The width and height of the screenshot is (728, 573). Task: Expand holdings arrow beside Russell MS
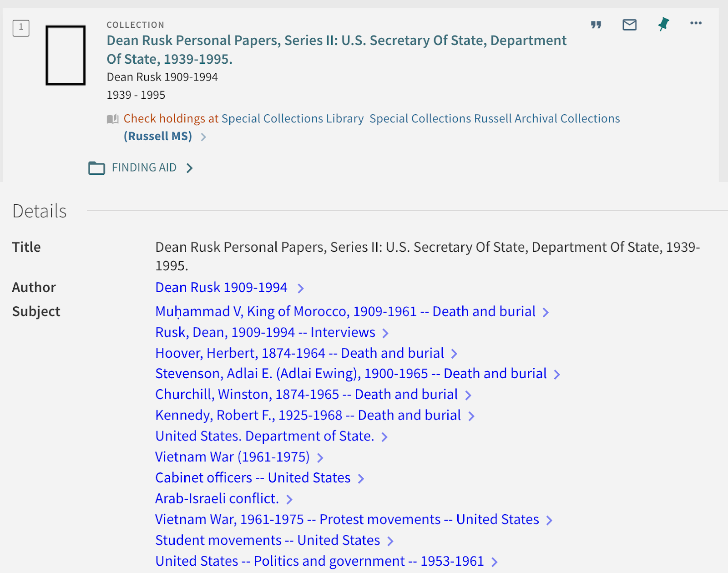203,137
